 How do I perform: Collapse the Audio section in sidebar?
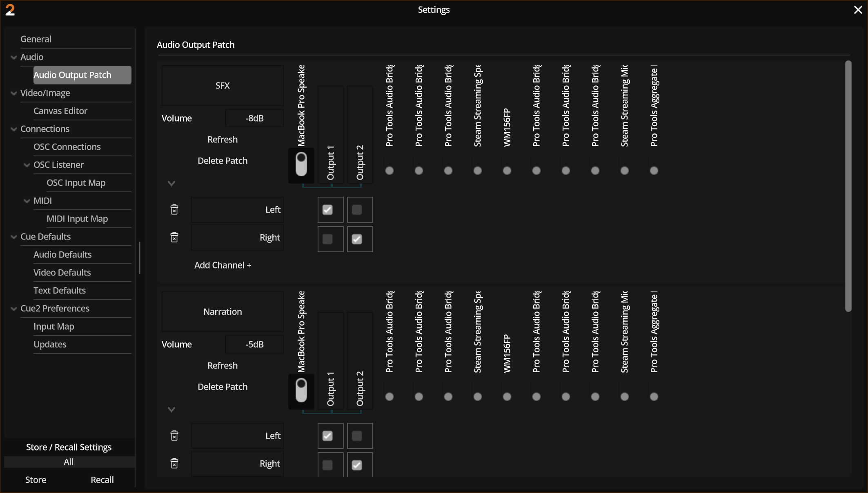[x=14, y=58]
